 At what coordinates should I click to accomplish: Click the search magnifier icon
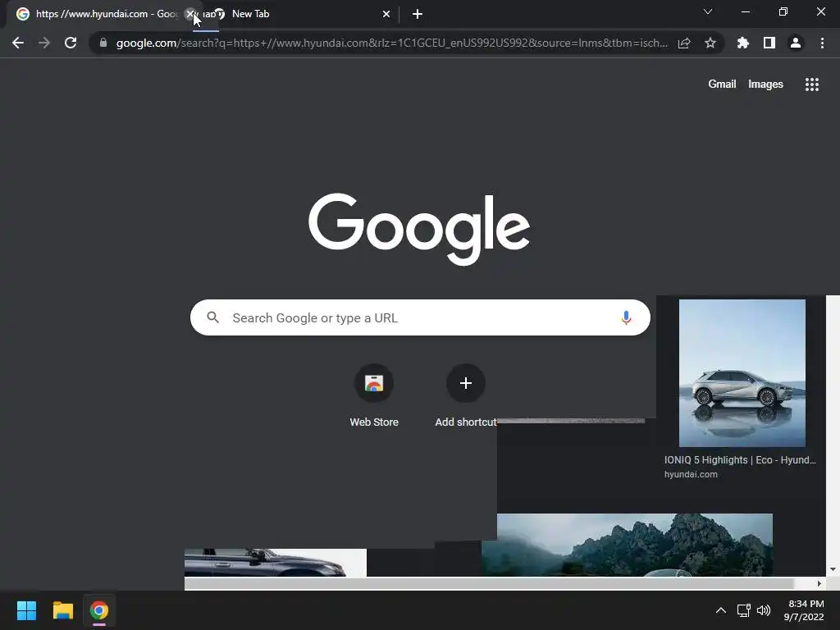tap(212, 317)
